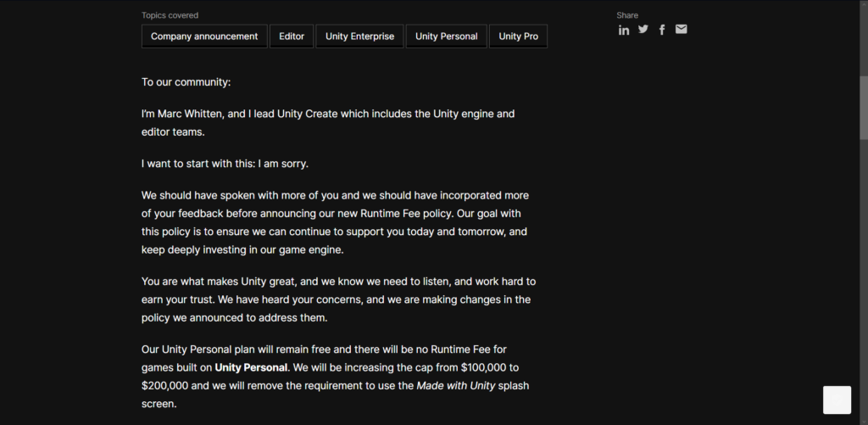Click the white square button at bottom right

click(837, 400)
